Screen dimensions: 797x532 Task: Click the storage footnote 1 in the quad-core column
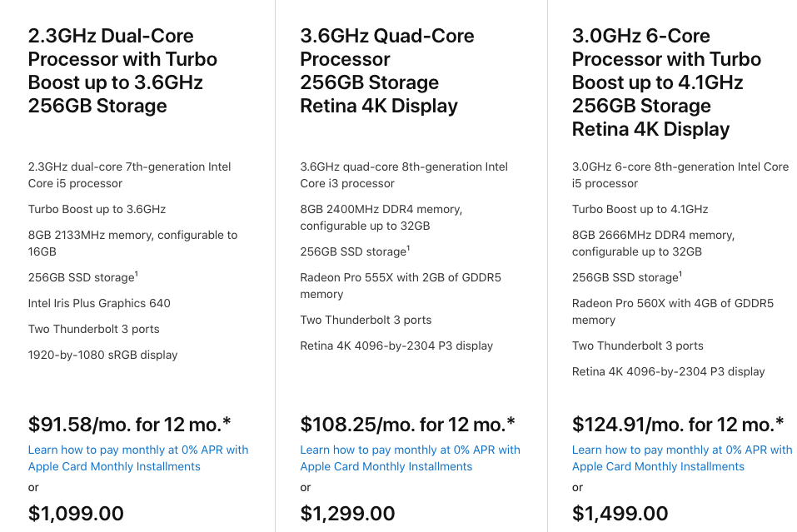click(408, 248)
